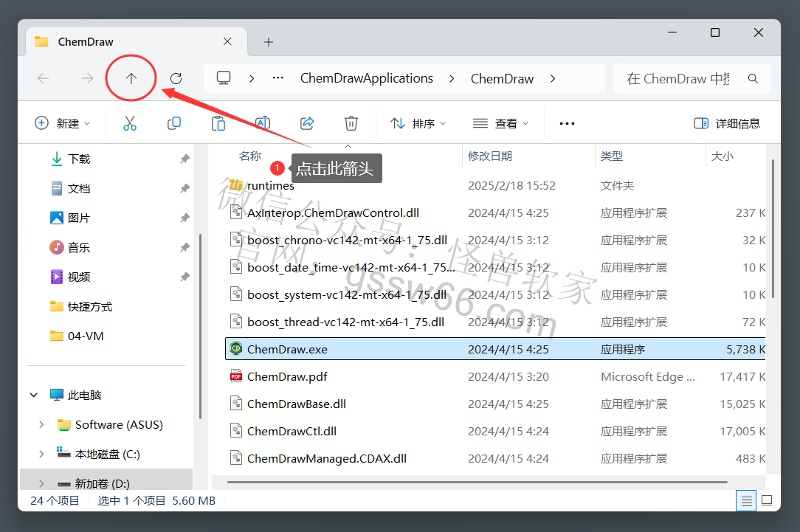
Task: Click the Share icon in toolbar
Action: point(307,123)
